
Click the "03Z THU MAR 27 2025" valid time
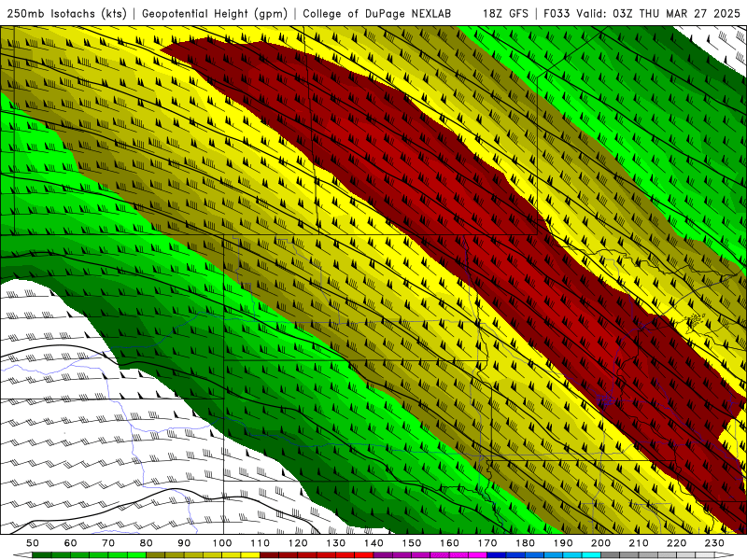click(x=676, y=13)
